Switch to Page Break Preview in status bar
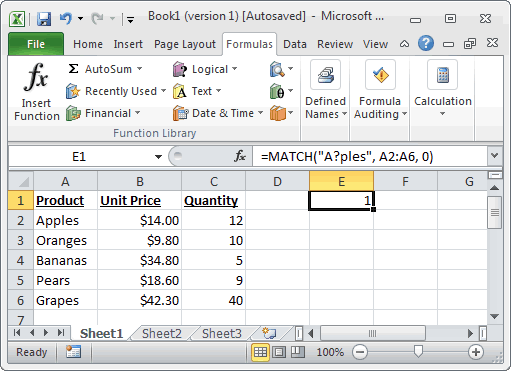Image resolution: width=511 pixels, height=371 pixels. 298,352
